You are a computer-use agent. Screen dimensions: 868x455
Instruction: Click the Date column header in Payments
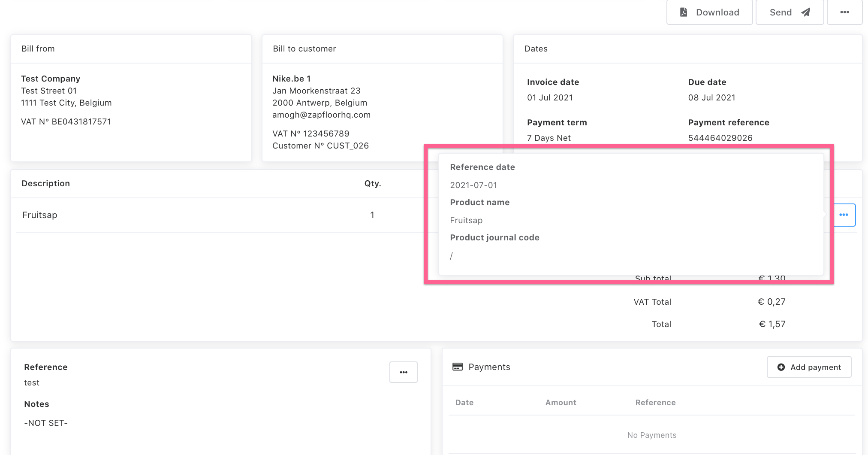point(464,402)
